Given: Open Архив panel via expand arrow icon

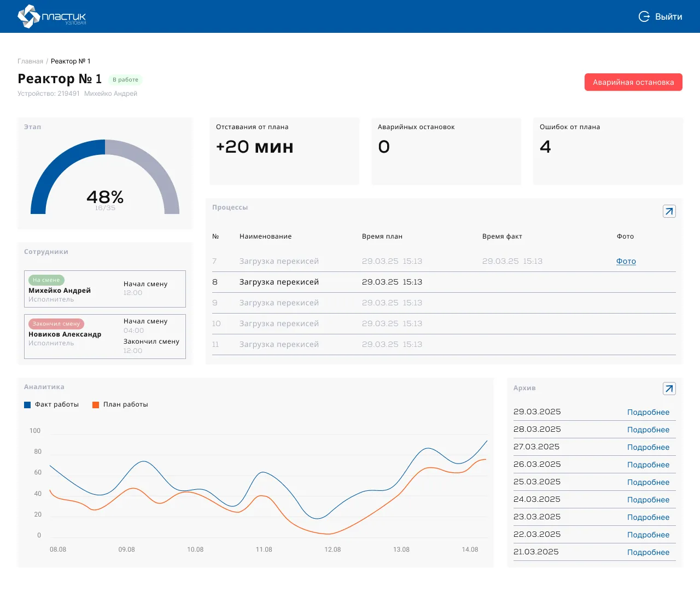Looking at the screenshot, I should [x=669, y=389].
